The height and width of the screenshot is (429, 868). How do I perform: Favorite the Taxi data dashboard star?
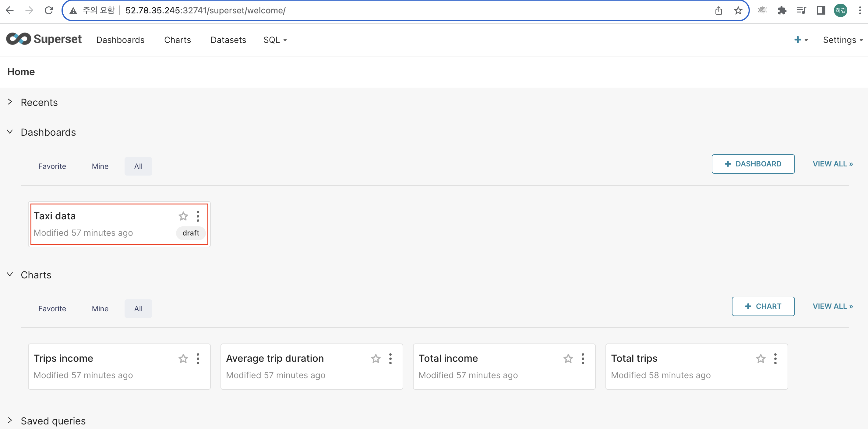point(183,216)
